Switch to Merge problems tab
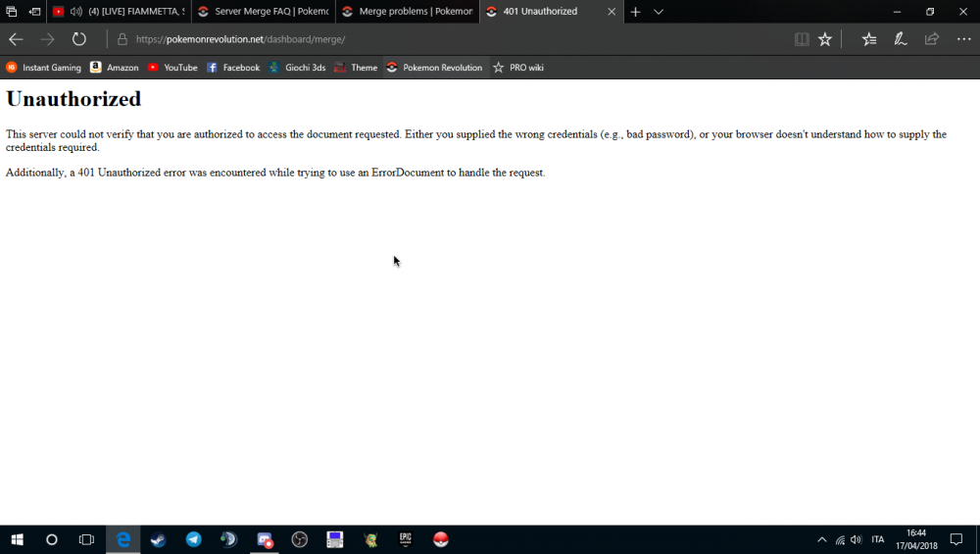 click(407, 12)
